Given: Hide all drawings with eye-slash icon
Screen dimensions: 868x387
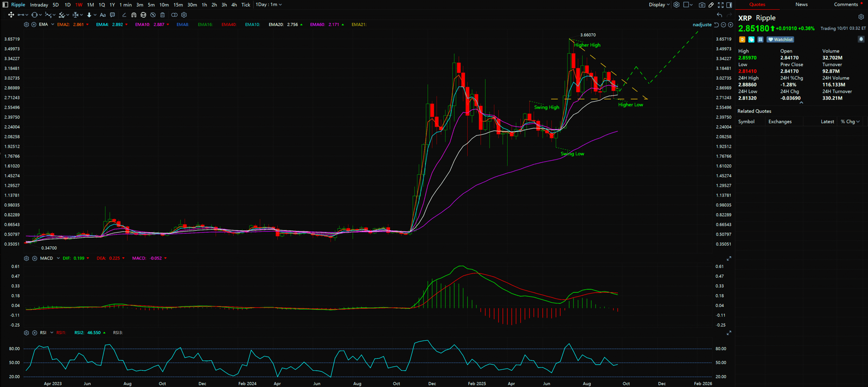Looking at the screenshot, I should click(153, 15).
